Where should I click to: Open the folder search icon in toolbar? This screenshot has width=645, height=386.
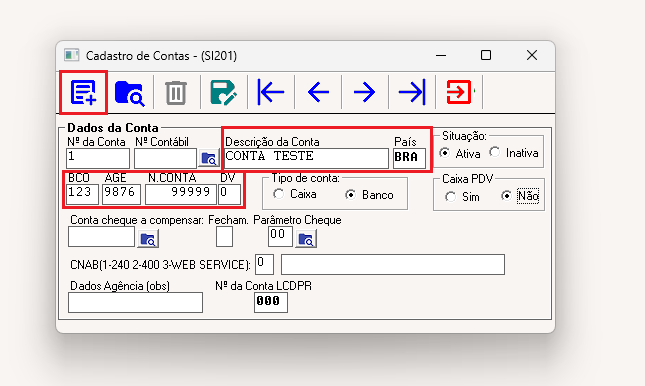(x=130, y=93)
